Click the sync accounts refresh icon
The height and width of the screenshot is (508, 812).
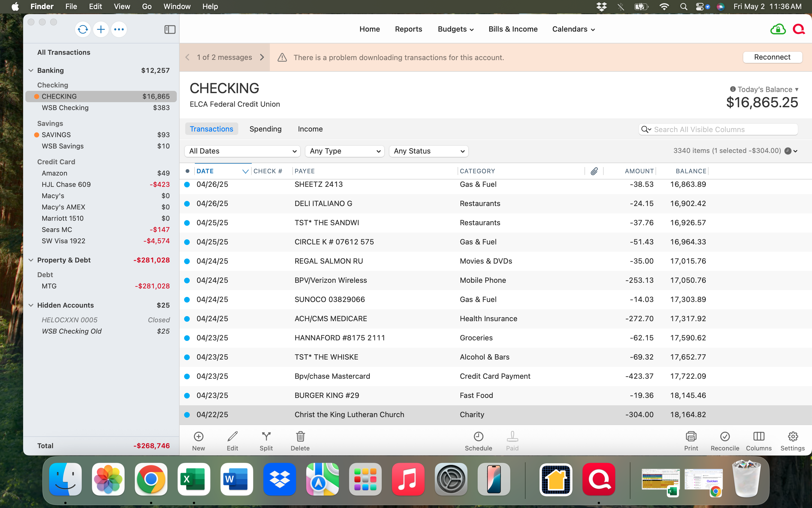[83, 30]
